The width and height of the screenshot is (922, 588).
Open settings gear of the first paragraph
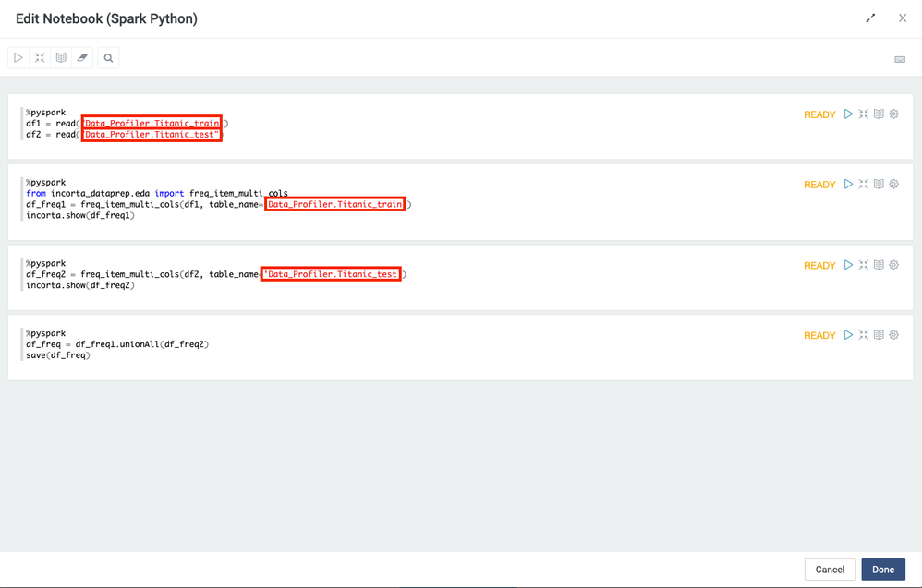point(894,114)
